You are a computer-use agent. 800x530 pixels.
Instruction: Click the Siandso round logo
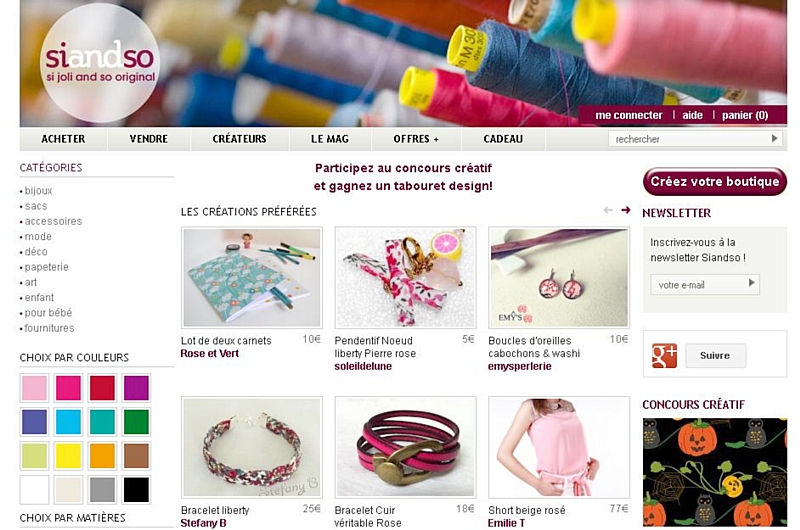100,63
